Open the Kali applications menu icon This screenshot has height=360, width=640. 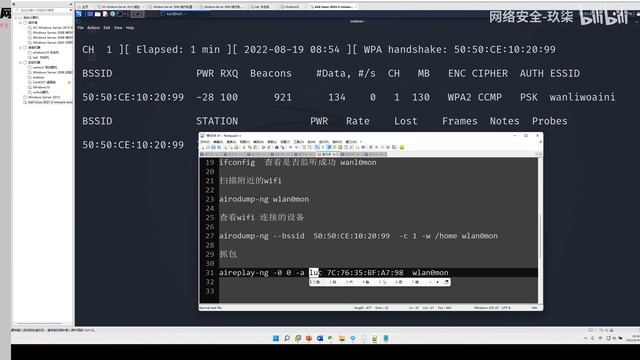pyautogui.click(x=79, y=14)
